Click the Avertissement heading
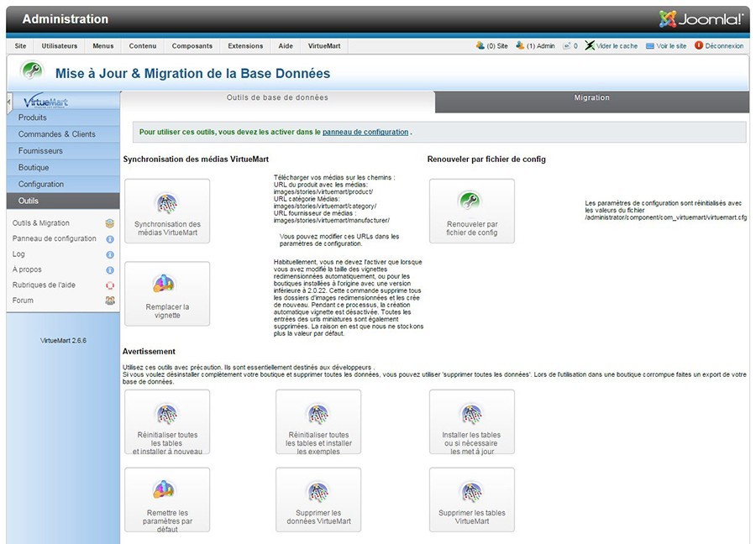The height and width of the screenshot is (544, 756). click(x=149, y=352)
